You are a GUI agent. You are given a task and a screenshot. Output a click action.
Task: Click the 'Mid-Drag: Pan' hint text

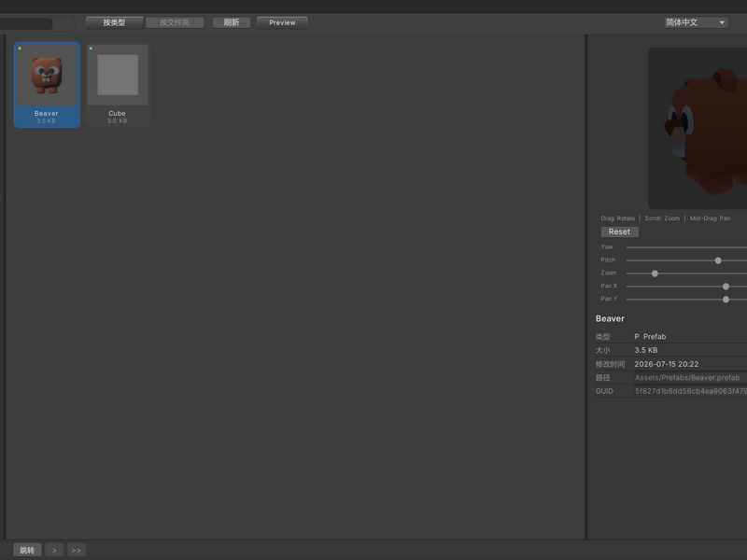[710, 218]
